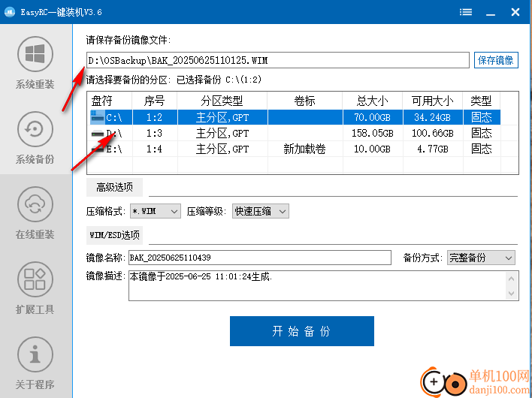Click the 总大小 column header
This screenshot has height=398, width=532.
tap(373, 101)
